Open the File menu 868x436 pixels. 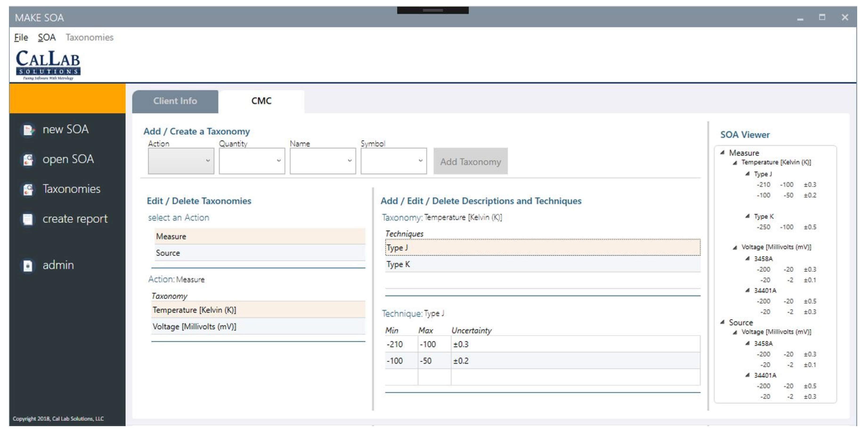pos(21,37)
